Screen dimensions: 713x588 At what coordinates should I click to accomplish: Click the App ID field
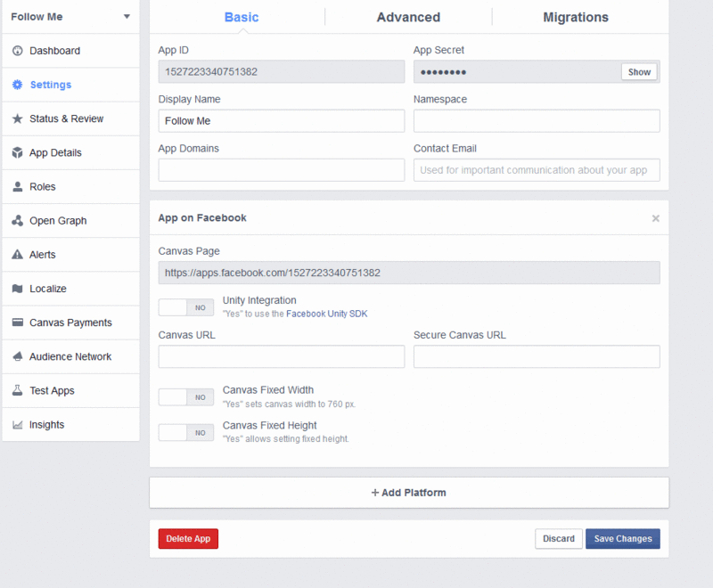point(282,72)
